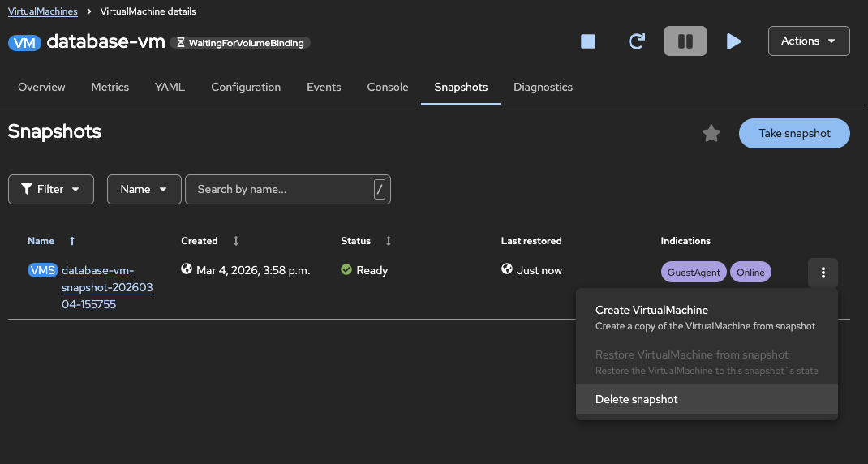Click the Last restored column header

point(531,241)
